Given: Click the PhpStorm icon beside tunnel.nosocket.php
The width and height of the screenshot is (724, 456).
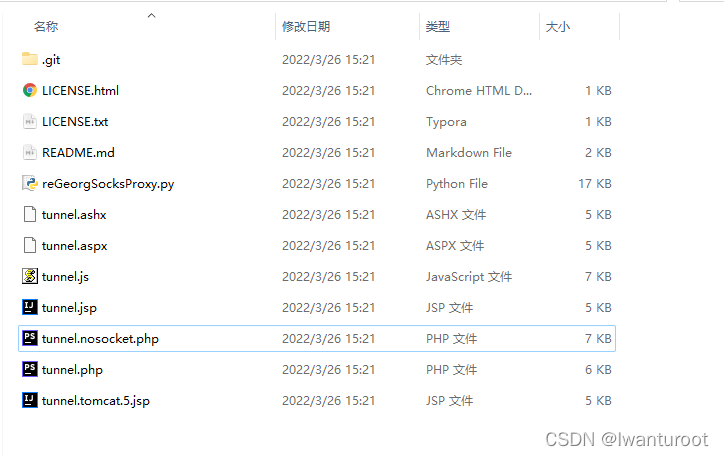Looking at the screenshot, I should point(30,338).
